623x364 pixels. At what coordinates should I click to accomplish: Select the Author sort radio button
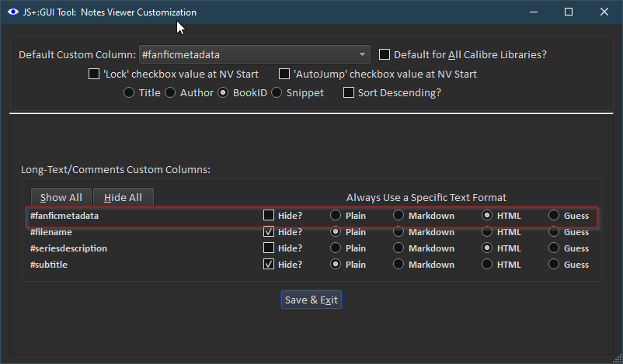(170, 92)
